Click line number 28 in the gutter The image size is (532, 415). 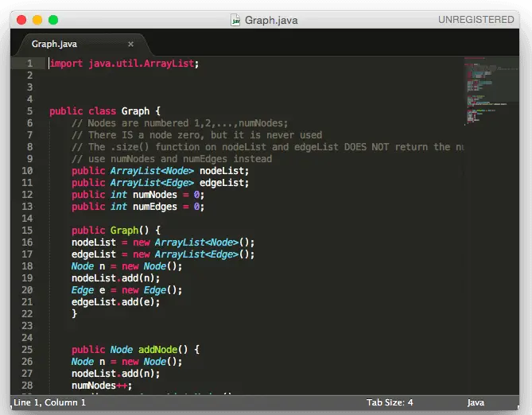pos(27,386)
